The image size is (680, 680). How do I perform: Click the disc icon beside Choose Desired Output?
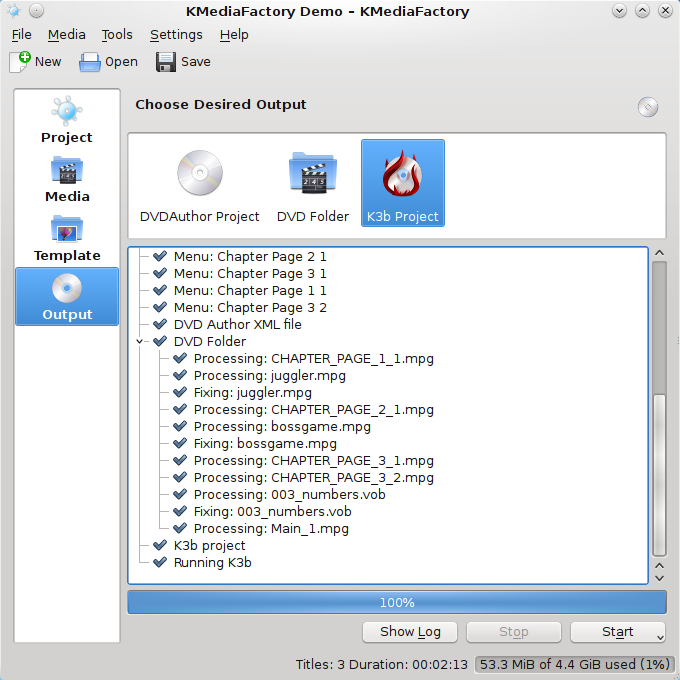pos(648,107)
